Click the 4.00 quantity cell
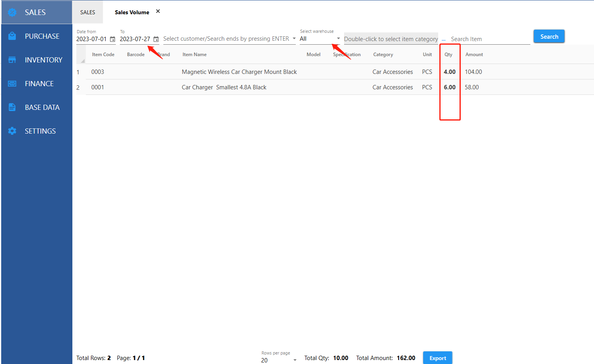Image resolution: width=594 pixels, height=364 pixels. point(450,72)
